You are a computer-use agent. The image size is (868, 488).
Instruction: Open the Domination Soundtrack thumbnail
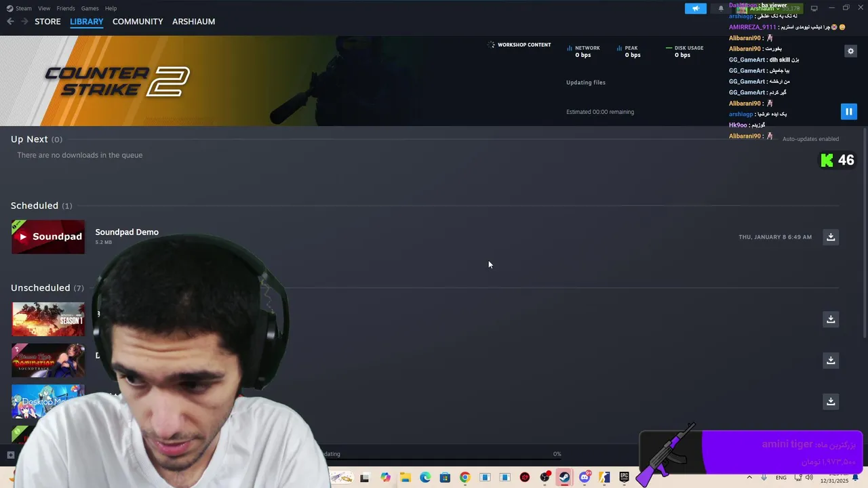coord(48,361)
